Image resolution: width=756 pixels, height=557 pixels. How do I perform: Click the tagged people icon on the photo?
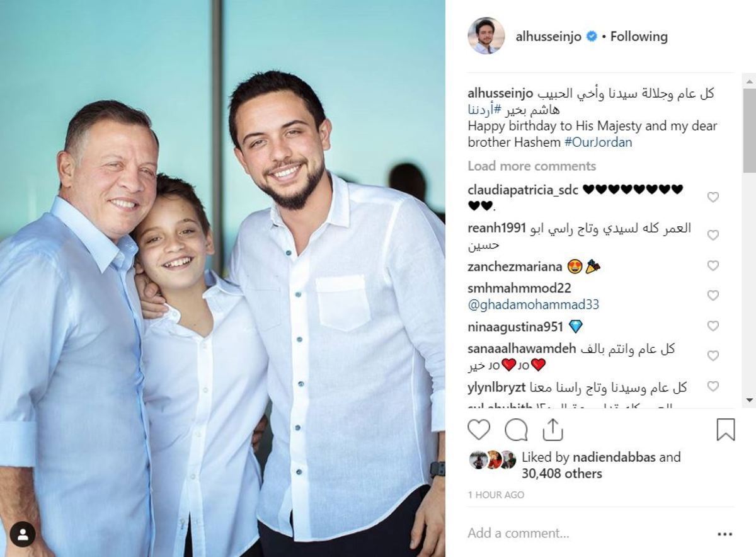[x=23, y=534]
